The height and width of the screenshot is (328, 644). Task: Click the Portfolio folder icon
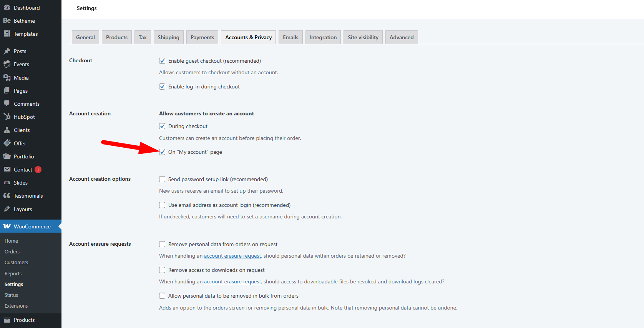pyautogui.click(x=7, y=157)
